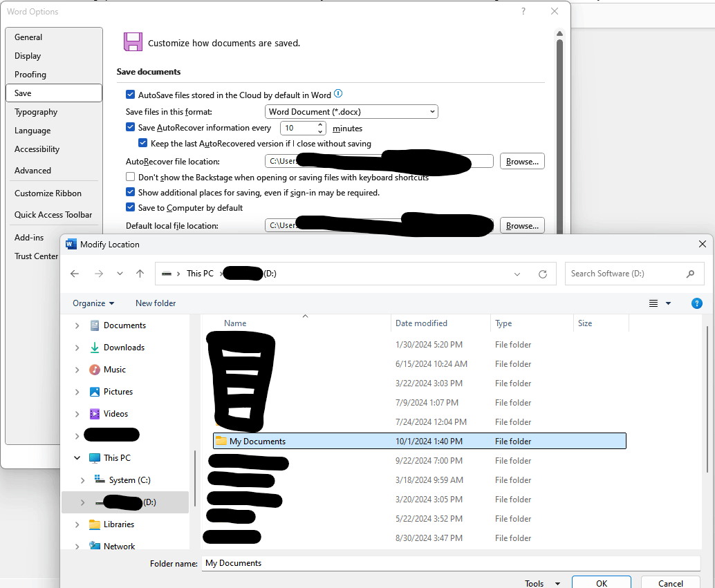The image size is (715, 588).
Task: Enable Don't show the Backstage option
Action: tap(130, 176)
